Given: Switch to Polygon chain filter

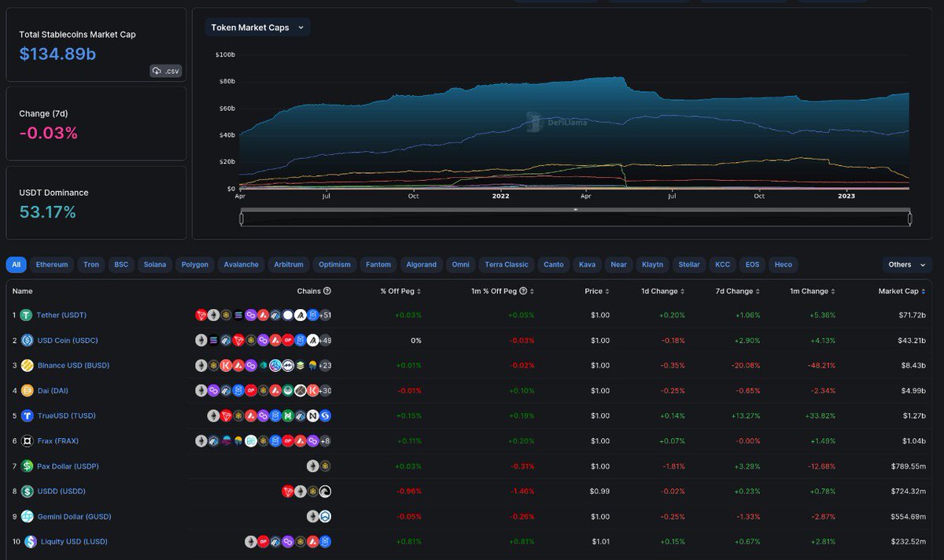Looking at the screenshot, I should point(194,265).
